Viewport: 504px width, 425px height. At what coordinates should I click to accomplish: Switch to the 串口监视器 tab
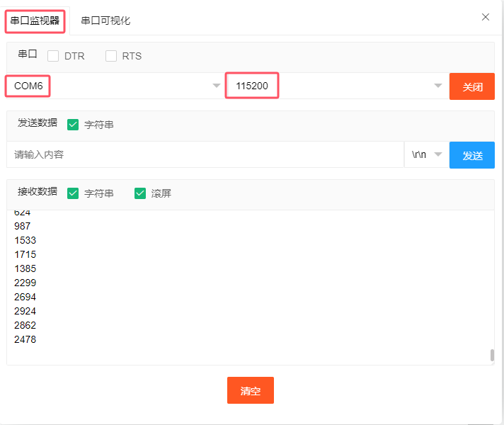click(35, 21)
